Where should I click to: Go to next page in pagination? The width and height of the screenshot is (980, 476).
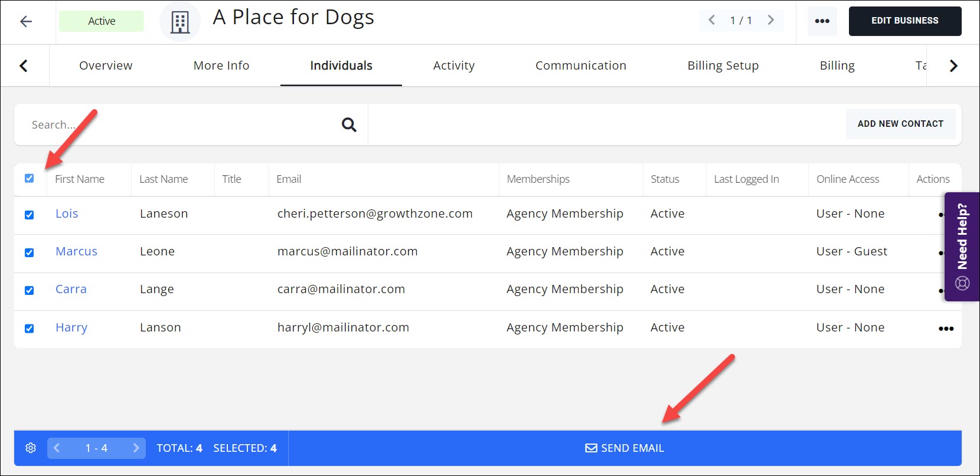pos(136,448)
